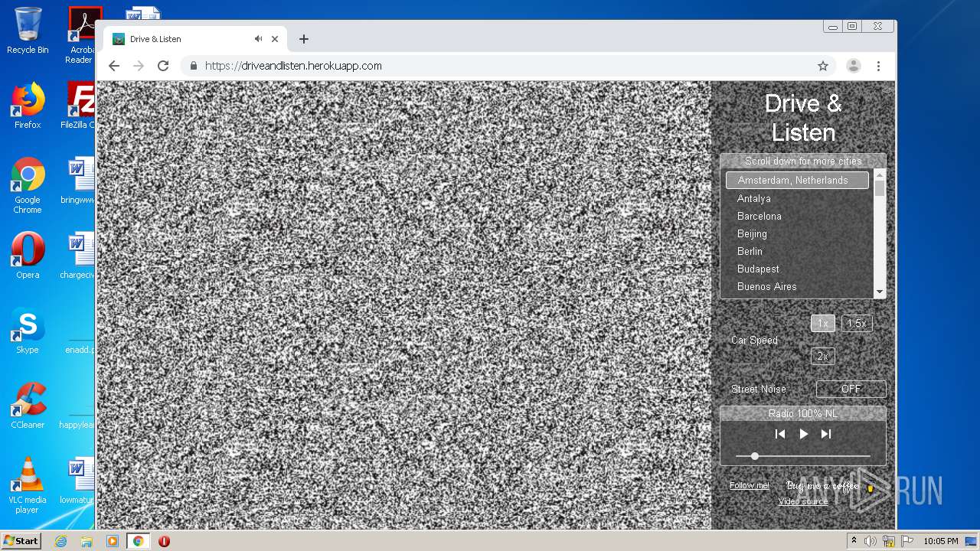The width and height of the screenshot is (980, 551).
Task: Show hidden tray icons arrow
Action: click(x=854, y=541)
